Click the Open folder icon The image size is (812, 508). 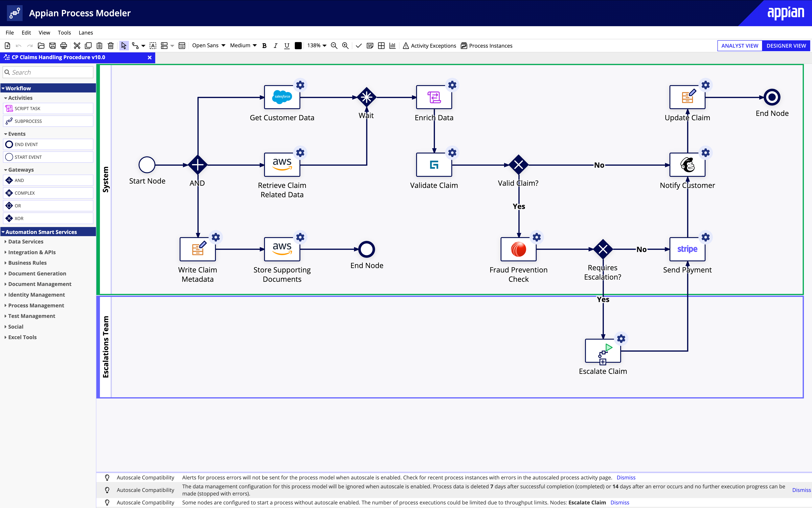41,46
